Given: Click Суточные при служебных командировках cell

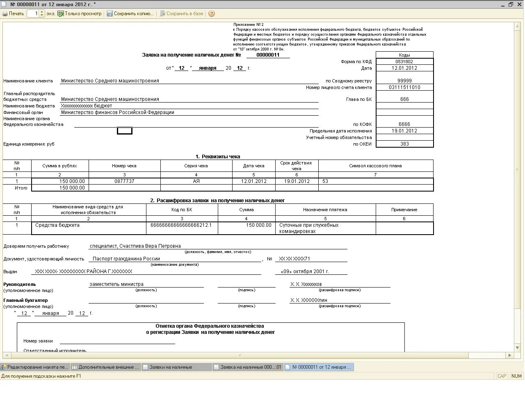Looking at the screenshot, I should coord(326,228).
